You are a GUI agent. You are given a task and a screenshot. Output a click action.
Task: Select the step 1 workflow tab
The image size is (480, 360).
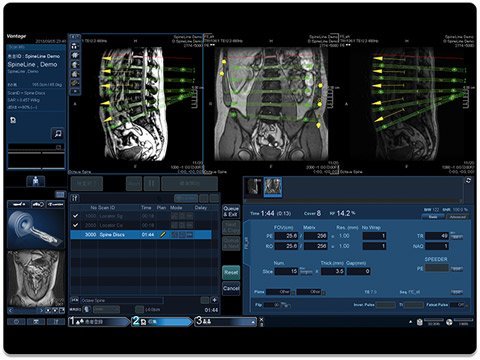point(98,322)
